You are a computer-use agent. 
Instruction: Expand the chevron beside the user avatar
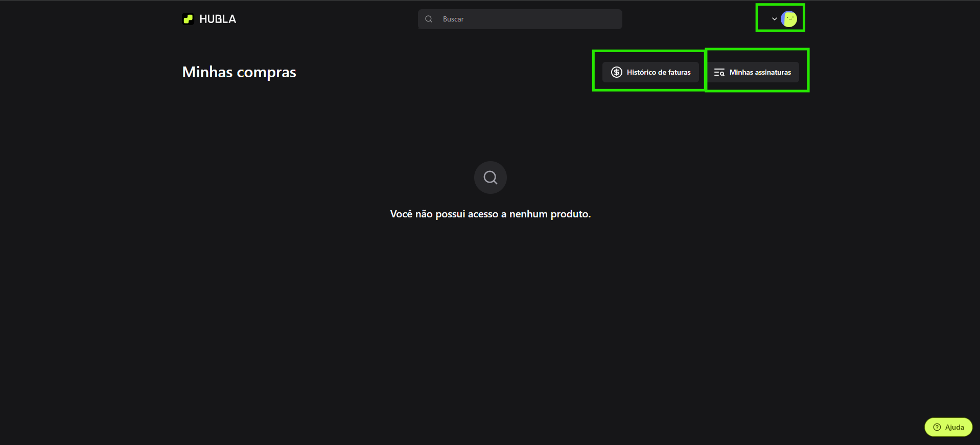(774, 19)
